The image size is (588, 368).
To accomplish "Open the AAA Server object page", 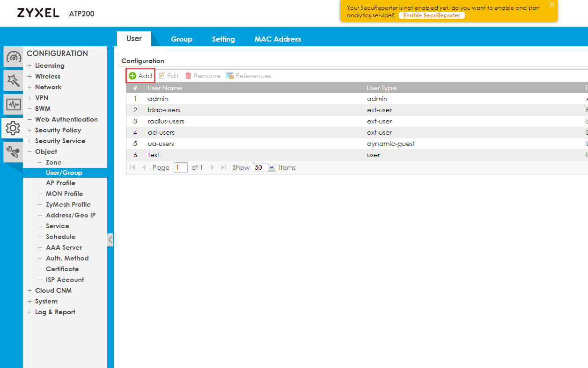I will 64,247.
